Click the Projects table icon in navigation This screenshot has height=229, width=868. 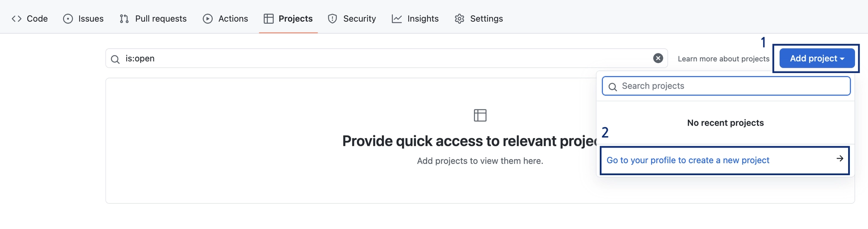click(x=268, y=19)
